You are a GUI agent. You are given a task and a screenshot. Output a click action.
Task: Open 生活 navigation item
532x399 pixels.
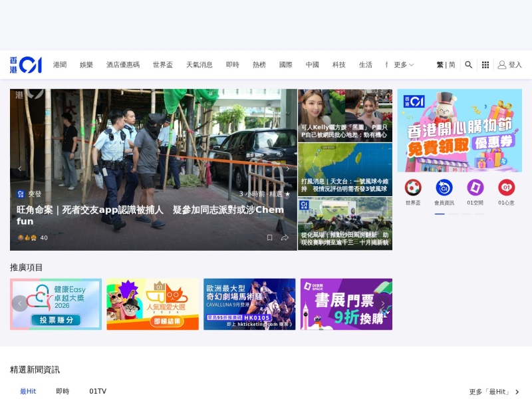pyautogui.click(x=365, y=65)
